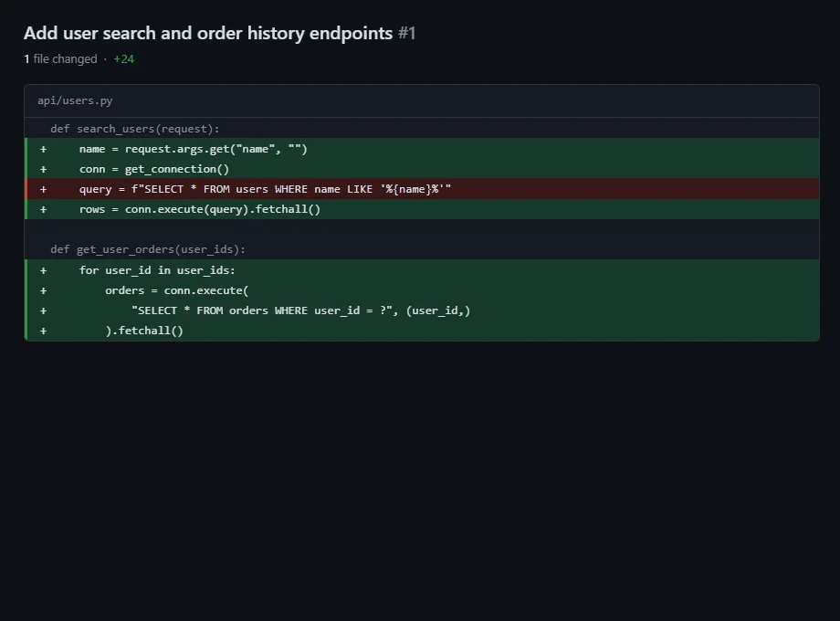This screenshot has width=840, height=621.
Task: Select the line "orders = conn.execute("
Action: click(x=422, y=290)
